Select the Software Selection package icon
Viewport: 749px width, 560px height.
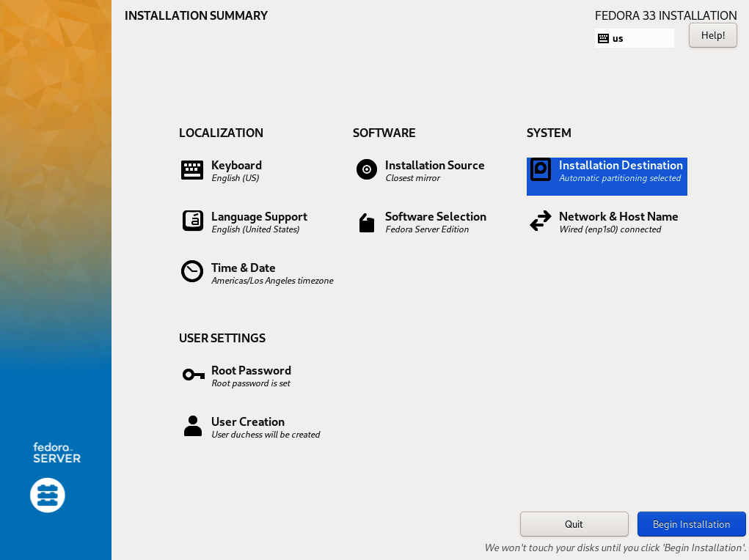[366, 221]
